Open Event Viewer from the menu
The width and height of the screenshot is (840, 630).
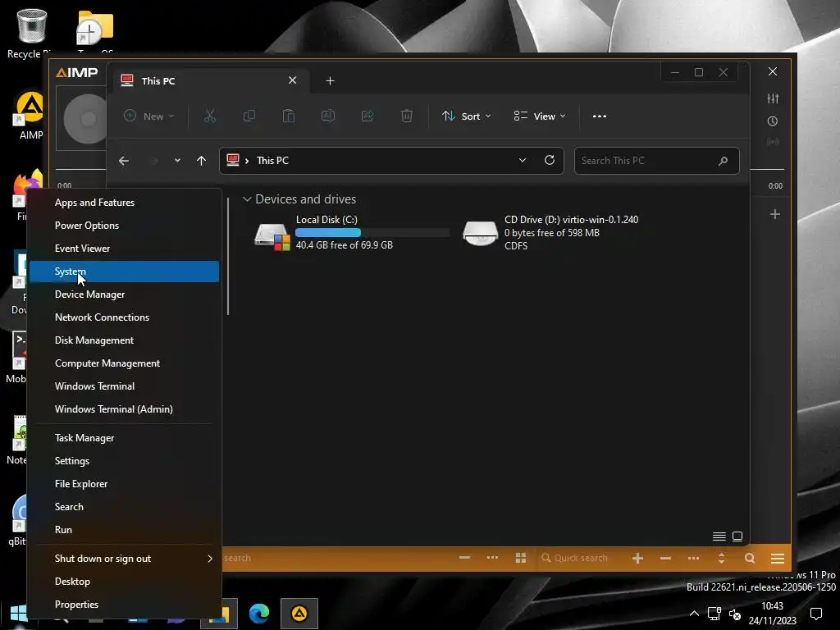125,249
